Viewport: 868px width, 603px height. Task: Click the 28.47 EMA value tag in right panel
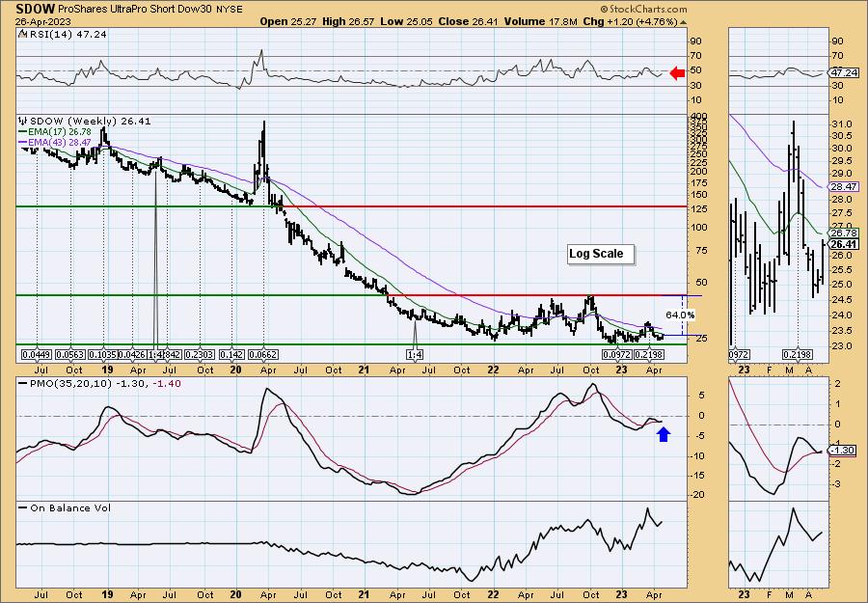845,187
